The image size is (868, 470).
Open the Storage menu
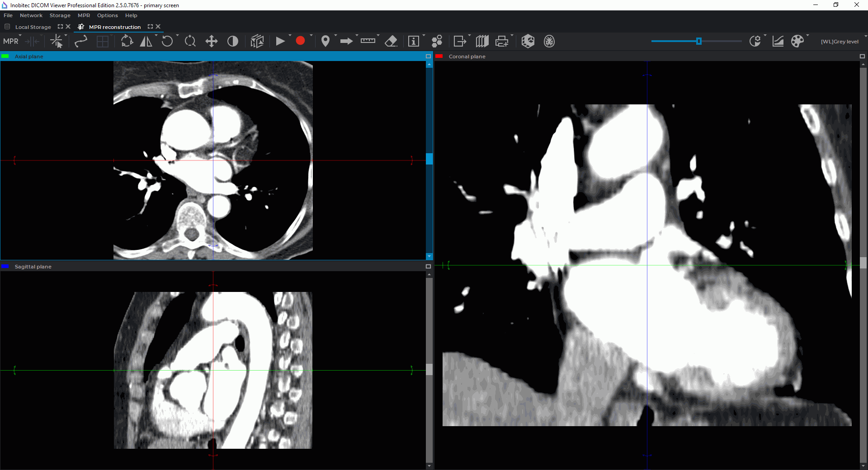click(60, 15)
